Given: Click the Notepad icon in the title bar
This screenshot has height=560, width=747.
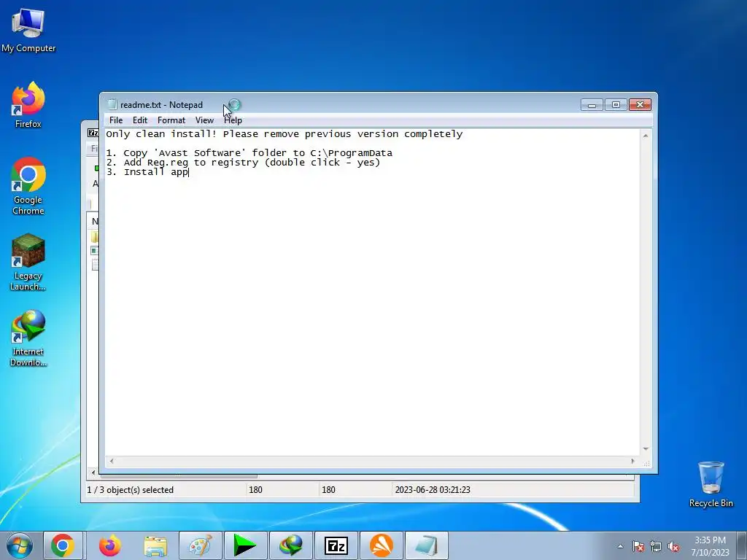Looking at the screenshot, I should [112, 105].
